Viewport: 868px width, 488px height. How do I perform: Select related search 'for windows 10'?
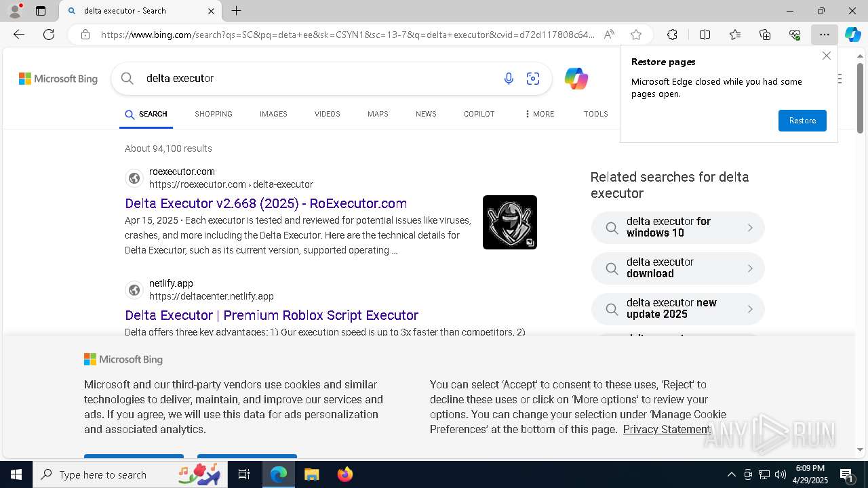click(x=678, y=228)
